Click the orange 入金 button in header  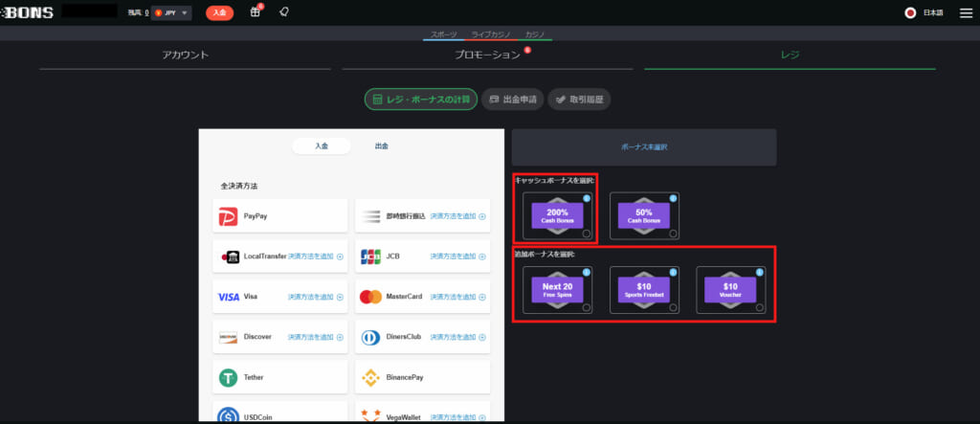(x=219, y=12)
